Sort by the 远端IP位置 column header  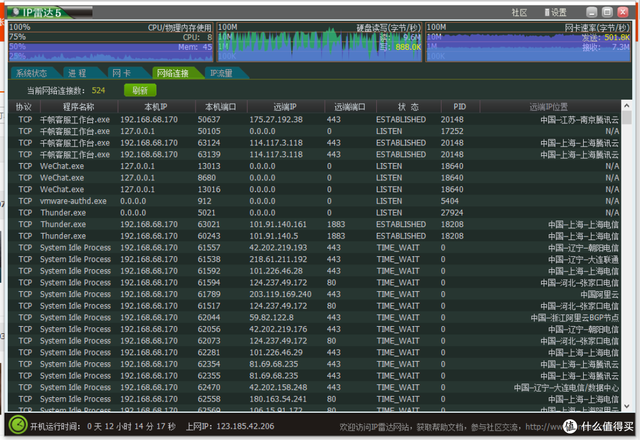click(x=549, y=107)
